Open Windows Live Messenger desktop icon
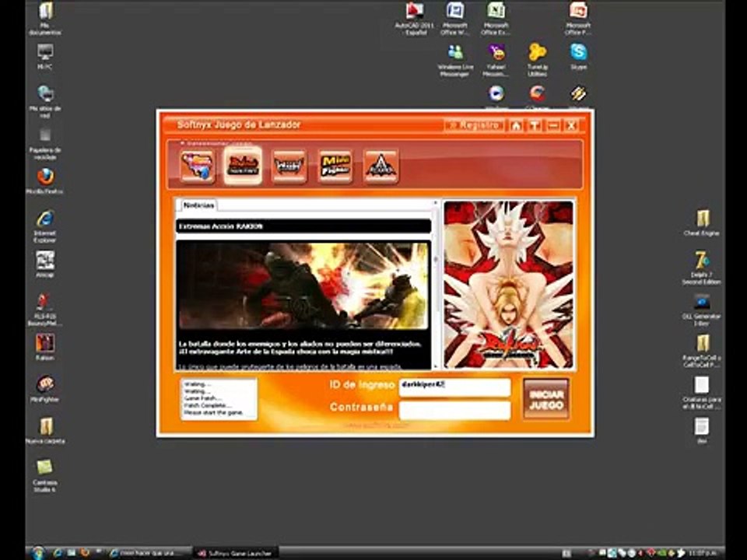 tap(455, 61)
